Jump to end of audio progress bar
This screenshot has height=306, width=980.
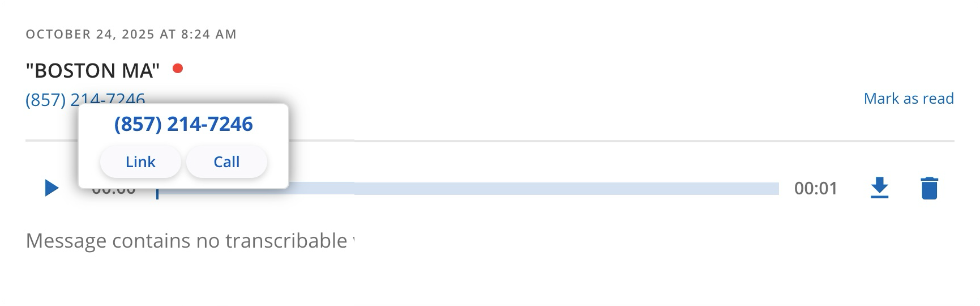pyautogui.click(x=776, y=189)
